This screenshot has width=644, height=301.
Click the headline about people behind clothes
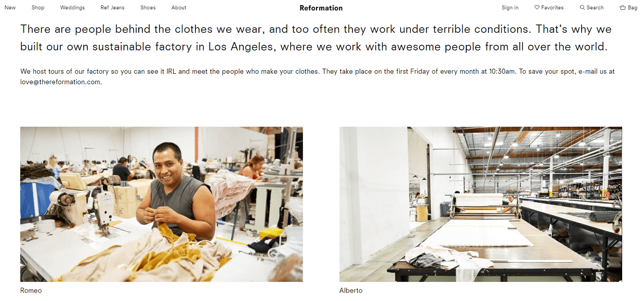[316, 37]
